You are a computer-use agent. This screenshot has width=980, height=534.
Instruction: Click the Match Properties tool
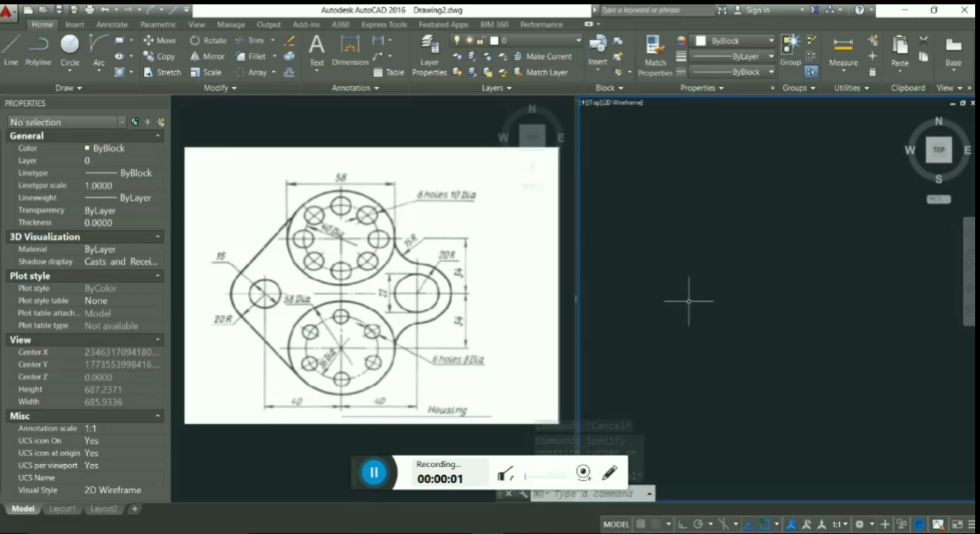pos(655,56)
